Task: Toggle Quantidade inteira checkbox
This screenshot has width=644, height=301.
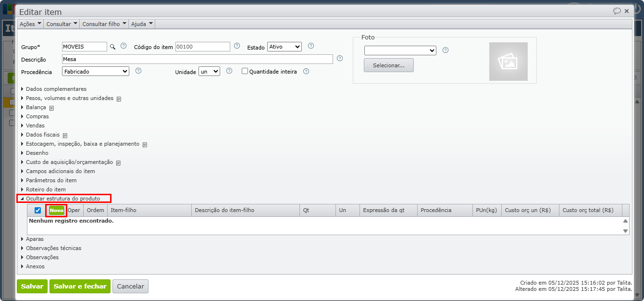Action: pyautogui.click(x=245, y=71)
